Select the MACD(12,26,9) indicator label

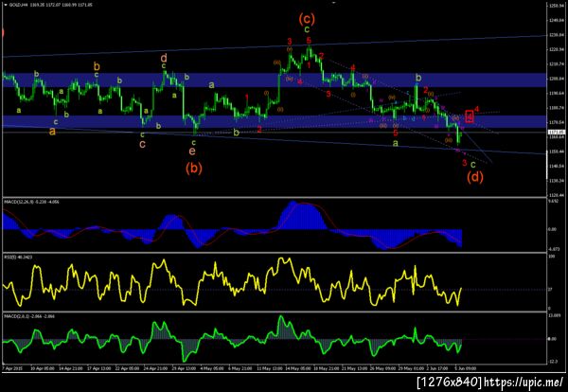pos(31,202)
